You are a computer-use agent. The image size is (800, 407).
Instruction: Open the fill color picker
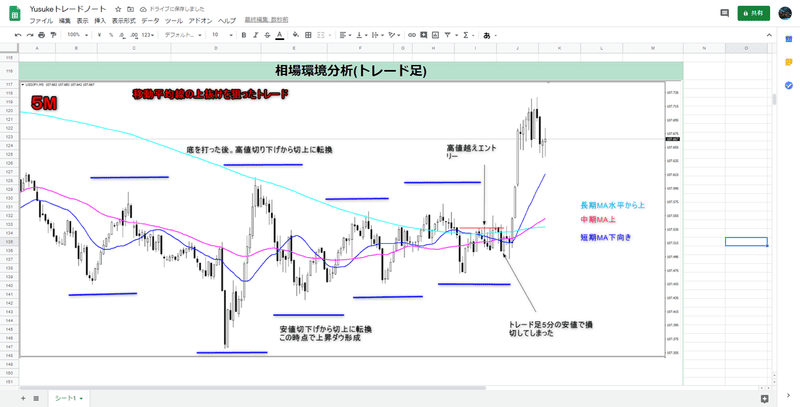click(295, 35)
